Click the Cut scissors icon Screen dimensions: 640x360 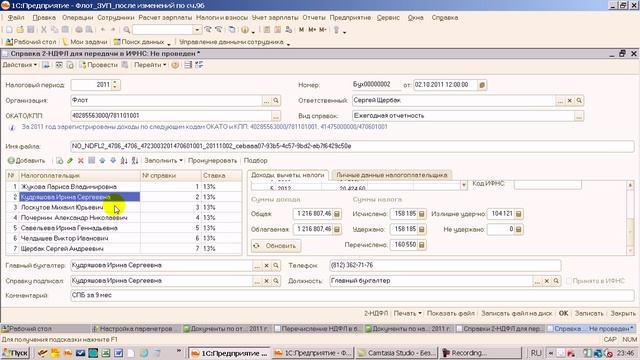[x=43, y=30]
